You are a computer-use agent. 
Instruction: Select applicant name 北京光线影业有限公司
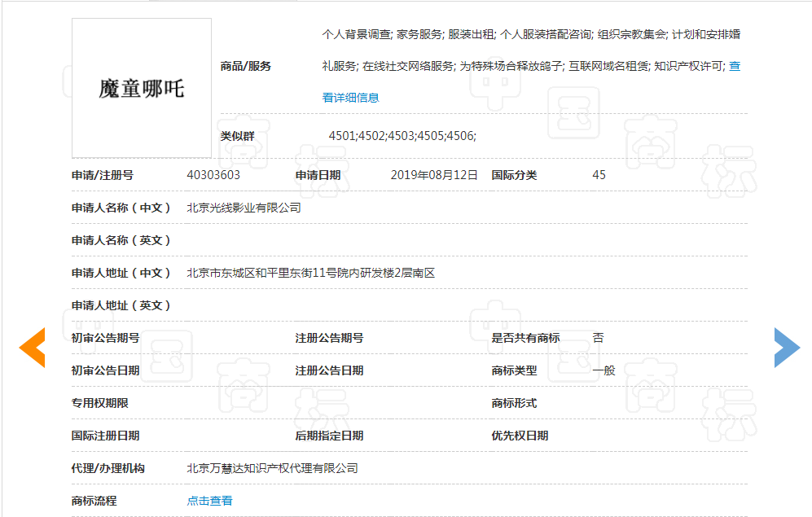(x=244, y=208)
